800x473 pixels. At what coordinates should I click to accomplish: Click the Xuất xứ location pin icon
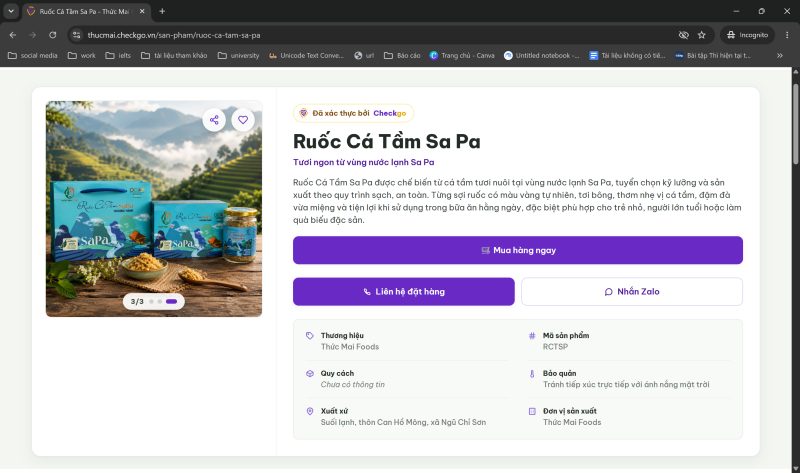pyautogui.click(x=310, y=411)
